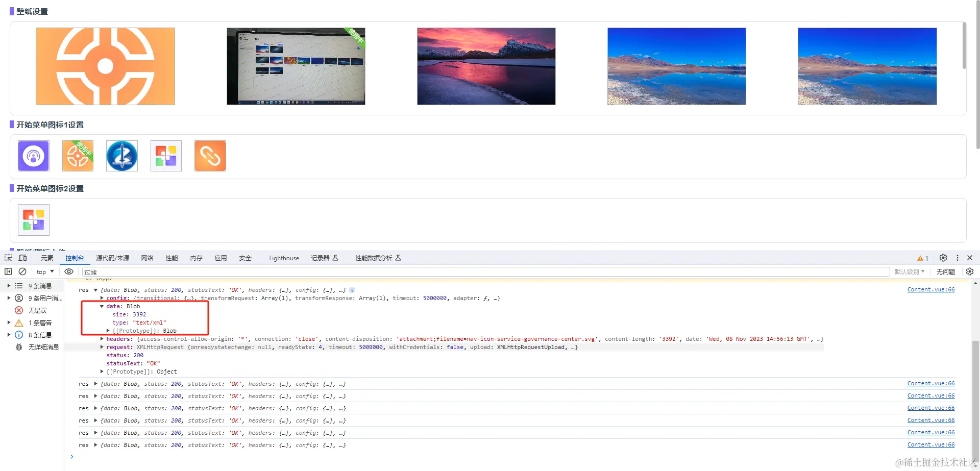Choose the last blue lake wallpaper
Viewport: 980px width, 471px height.
(867, 66)
